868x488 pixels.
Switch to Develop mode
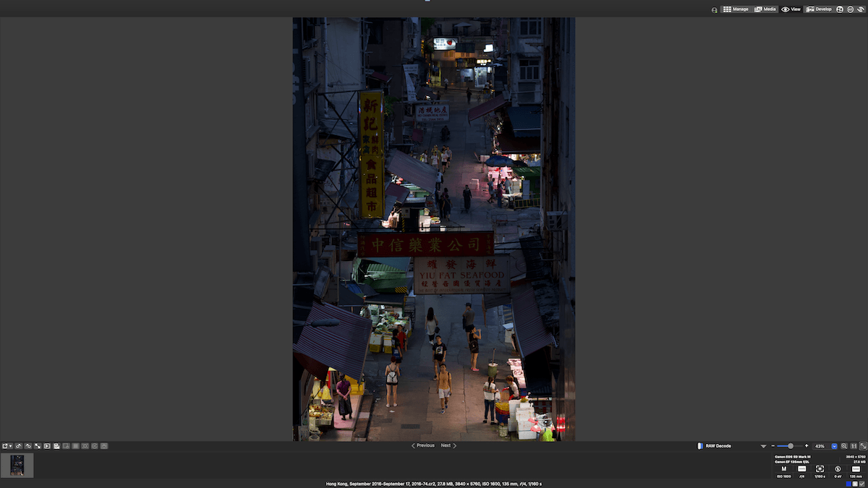(x=819, y=9)
